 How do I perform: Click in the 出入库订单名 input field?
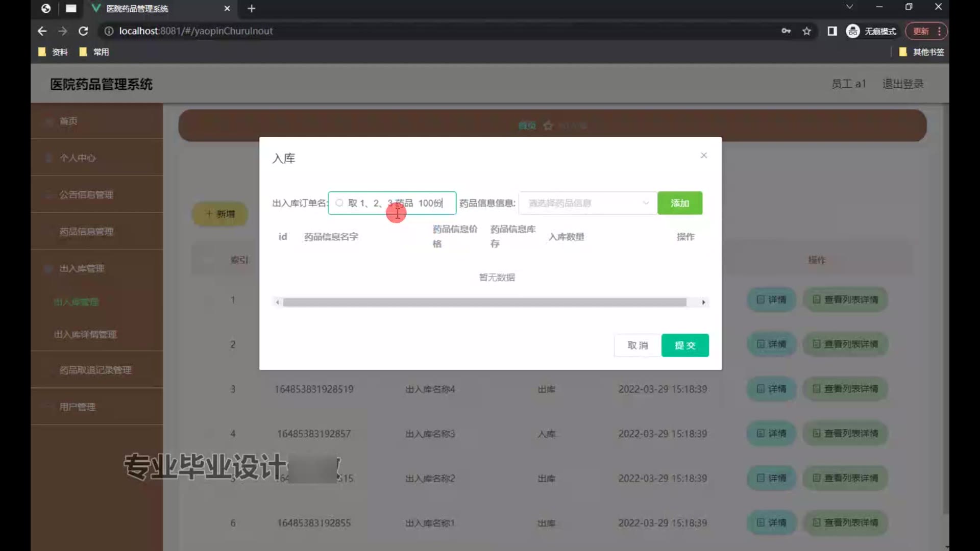point(392,203)
